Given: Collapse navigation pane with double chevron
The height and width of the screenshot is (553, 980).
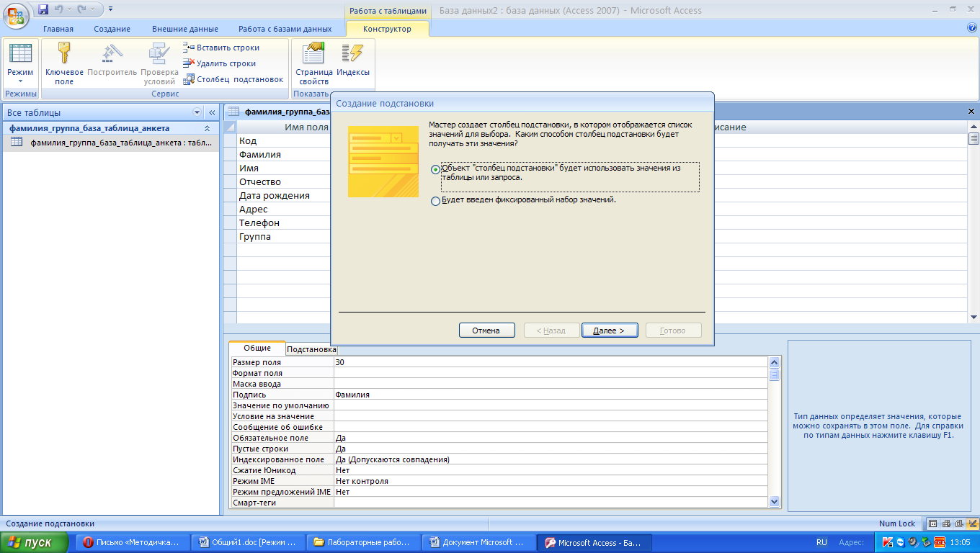Looking at the screenshot, I should click(x=212, y=113).
